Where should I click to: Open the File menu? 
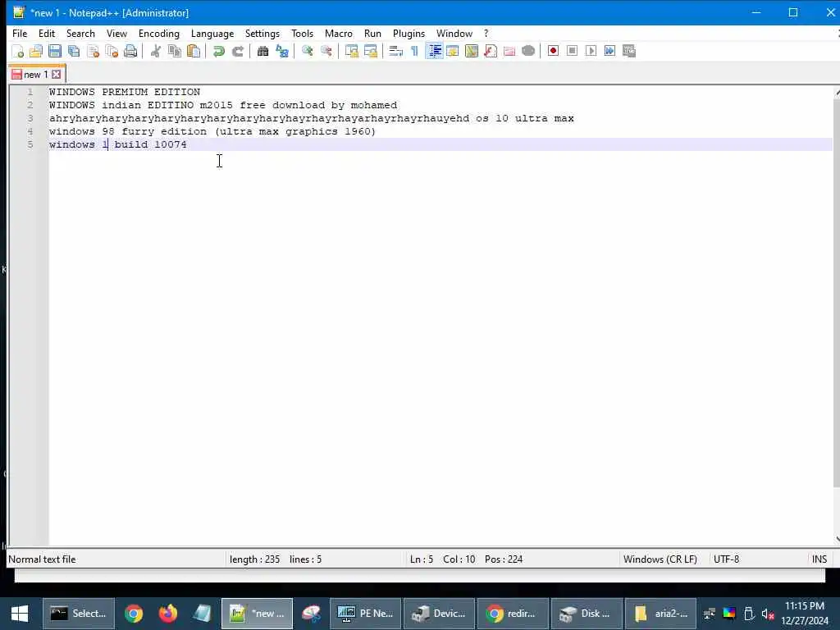[20, 33]
